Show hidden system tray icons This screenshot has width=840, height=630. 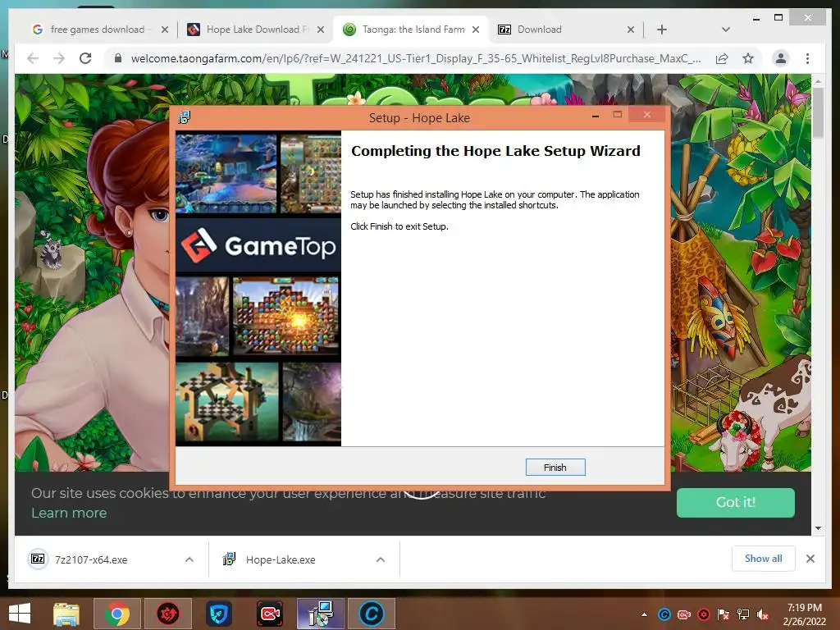(x=644, y=614)
